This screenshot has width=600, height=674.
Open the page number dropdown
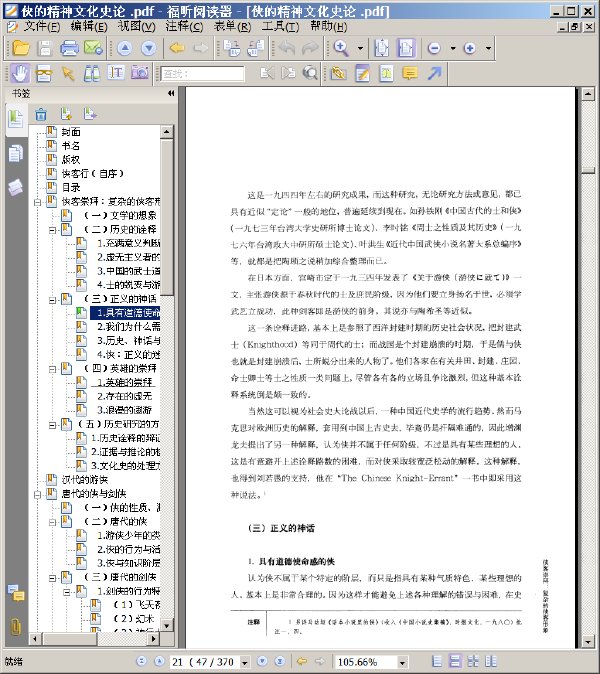(x=245, y=662)
